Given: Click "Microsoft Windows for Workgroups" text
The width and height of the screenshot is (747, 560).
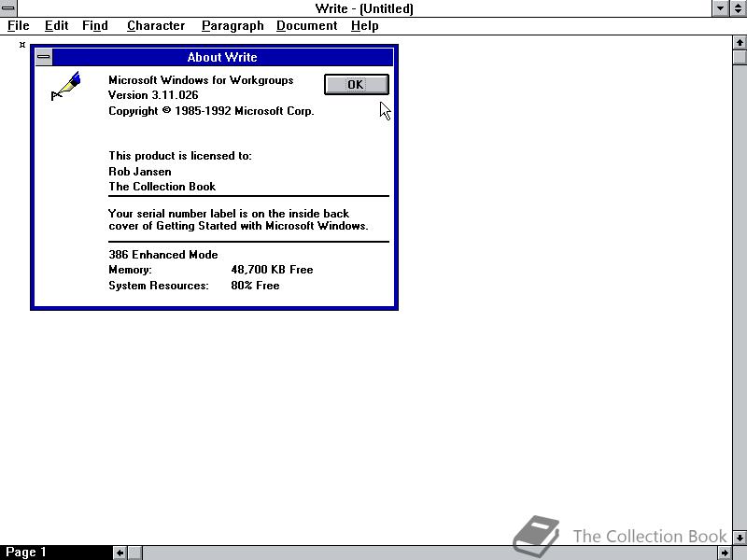Looking at the screenshot, I should tap(201, 80).
